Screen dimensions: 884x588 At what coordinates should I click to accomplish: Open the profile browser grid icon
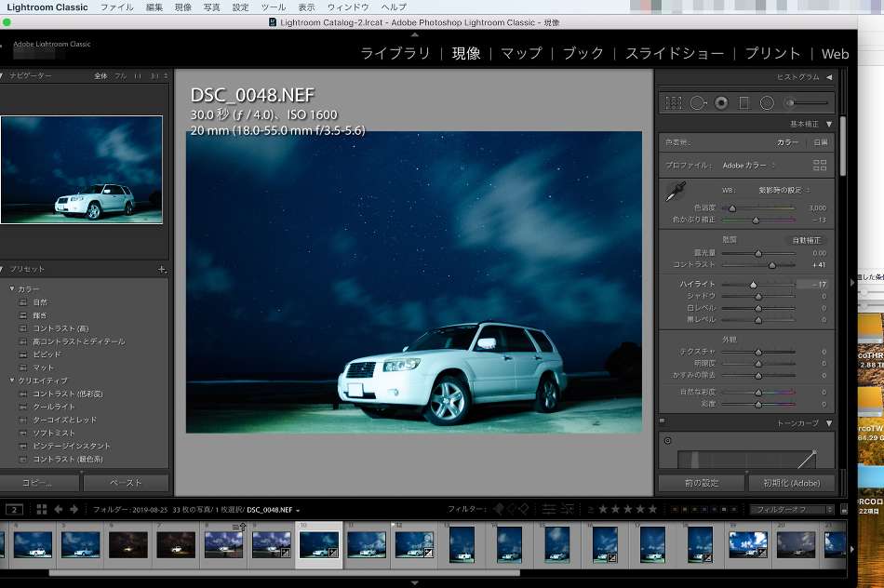tap(820, 165)
